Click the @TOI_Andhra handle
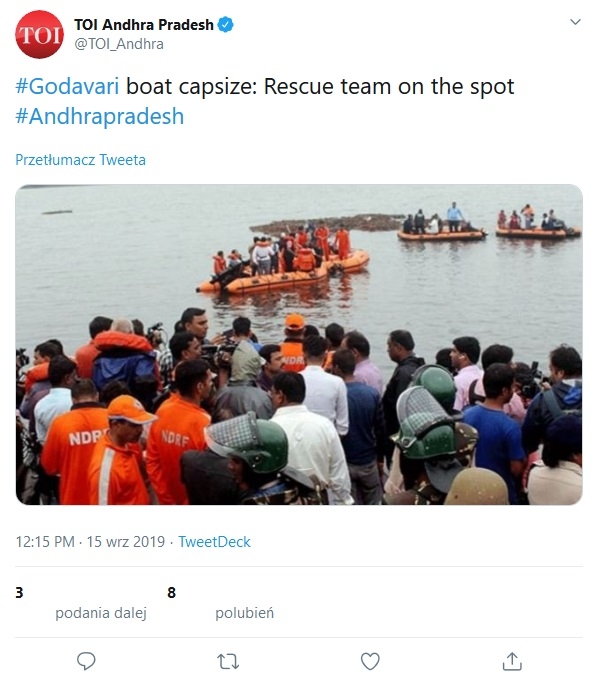This screenshot has height=685, width=598. click(119, 44)
